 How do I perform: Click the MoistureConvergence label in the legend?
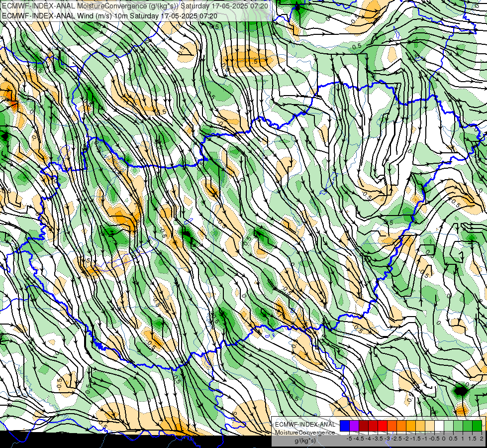[305, 433]
